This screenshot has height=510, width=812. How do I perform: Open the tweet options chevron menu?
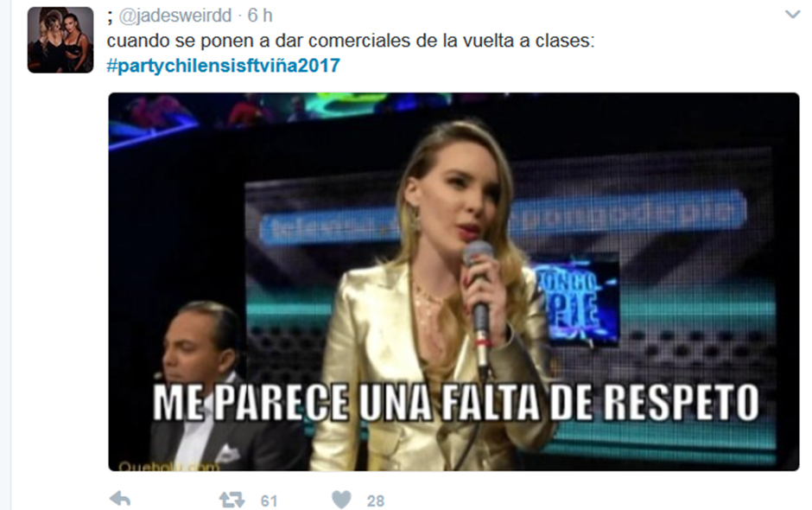(793, 15)
